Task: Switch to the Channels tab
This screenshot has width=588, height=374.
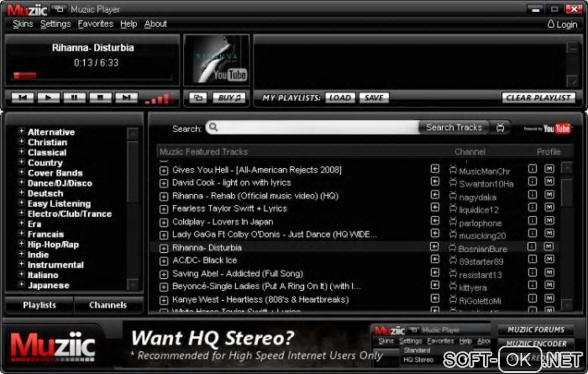Action: [108, 305]
